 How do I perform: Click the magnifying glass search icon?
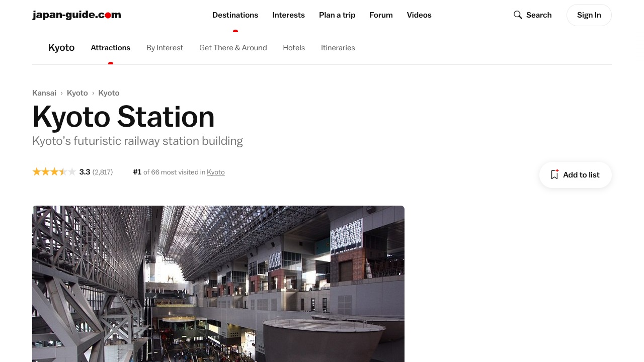[518, 15]
